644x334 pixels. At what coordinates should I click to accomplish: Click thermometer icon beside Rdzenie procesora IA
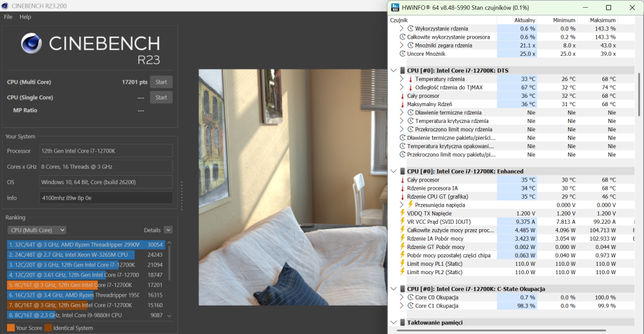pos(402,189)
